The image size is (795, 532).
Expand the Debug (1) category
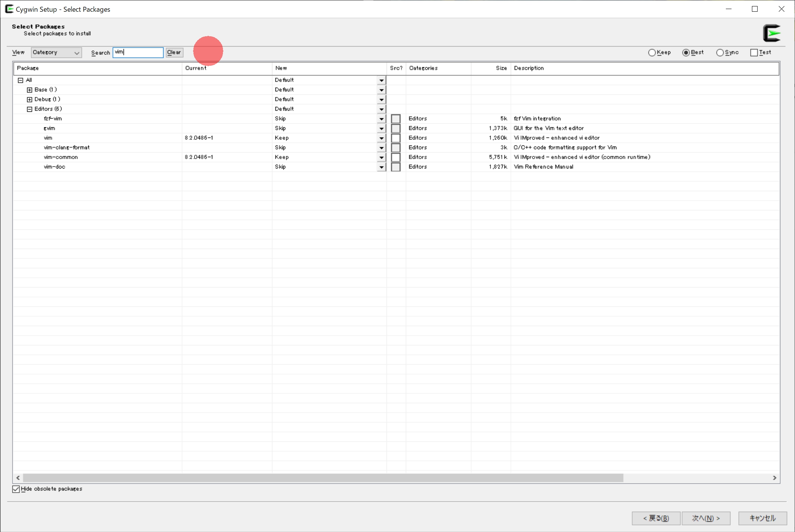(x=29, y=99)
